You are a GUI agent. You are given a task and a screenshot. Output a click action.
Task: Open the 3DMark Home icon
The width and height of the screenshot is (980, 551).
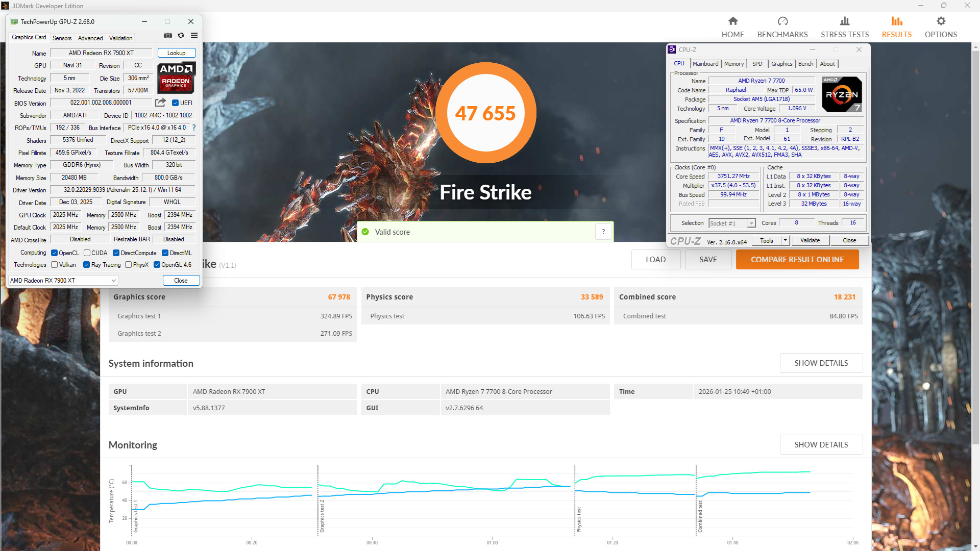pos(732,21)
